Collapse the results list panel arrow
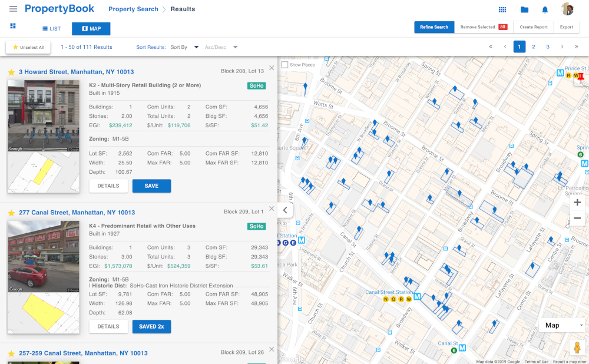The image size is (589, 364). click(x=285, y=210)
